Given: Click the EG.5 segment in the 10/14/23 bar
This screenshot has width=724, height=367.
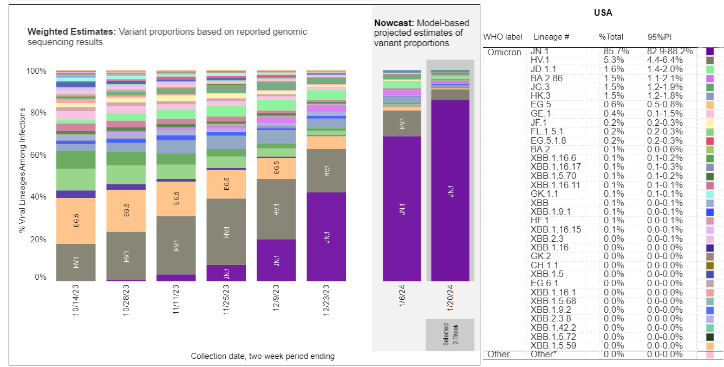Looking at the screenshot, I should coord(76,221).
